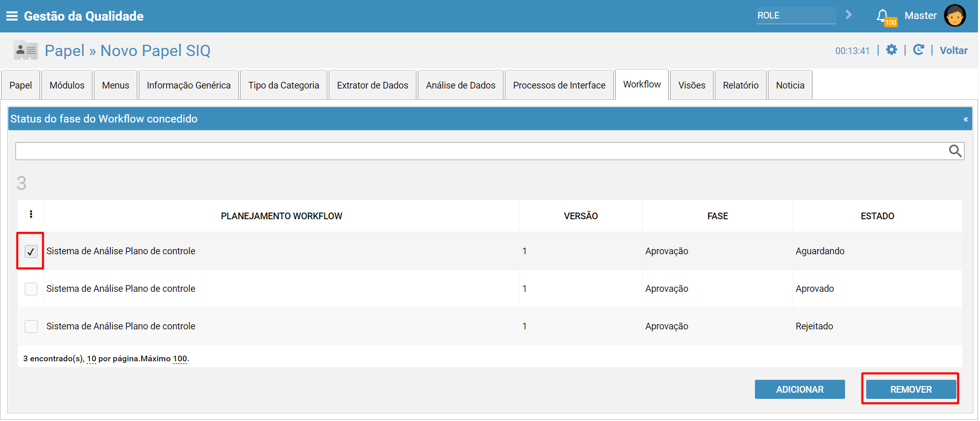Screen dimensions: 980x421
Task: Select the Extrator de Dados tab
Action: tap(372, 85)
